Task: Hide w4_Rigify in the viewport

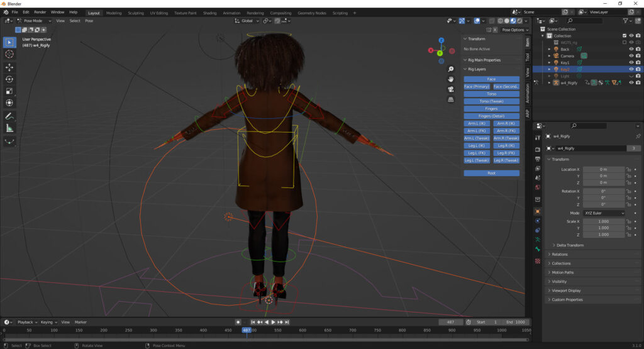Action: coord(631,82)
